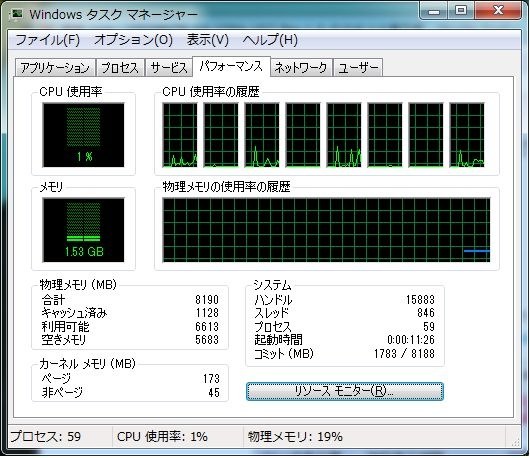
Task: Click the 利用可能 value 6613
Action: pyautogui.click(x=207, y=327)
